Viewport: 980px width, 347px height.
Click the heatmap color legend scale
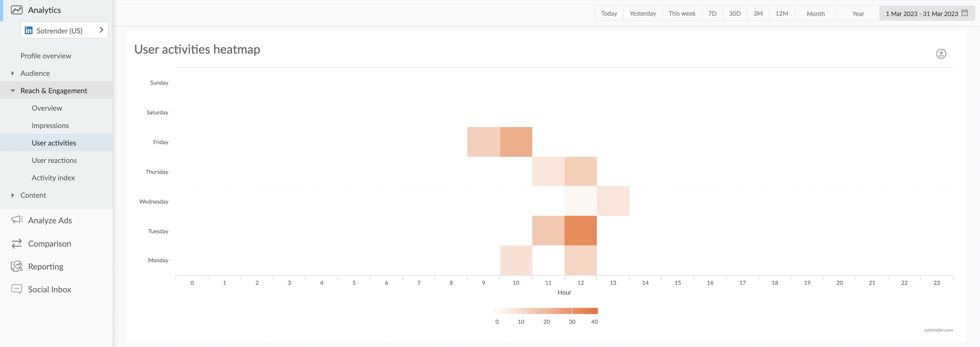point(546,311)
